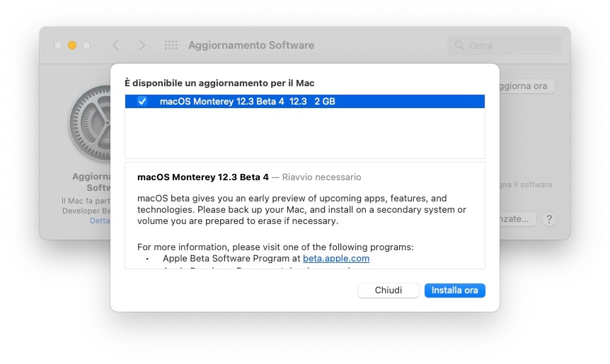Open help with the question mark button
Screen dimensions: 610x364
548,219
